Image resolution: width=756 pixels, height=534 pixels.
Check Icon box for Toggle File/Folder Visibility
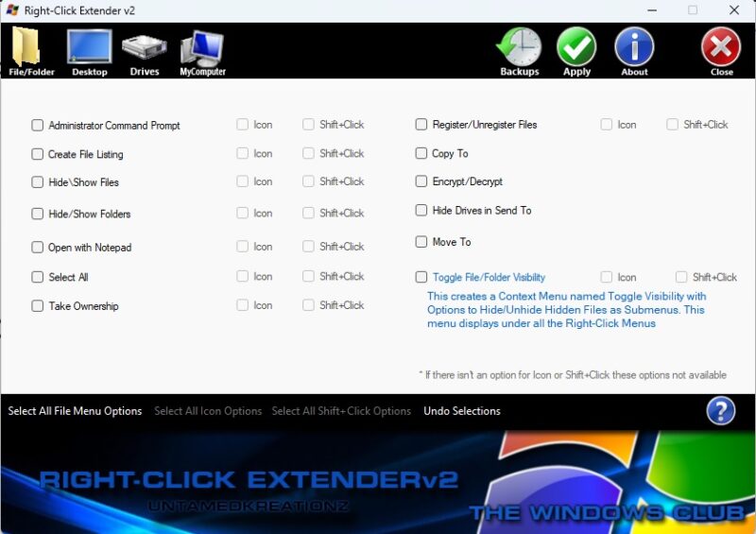tap(606, 277)
